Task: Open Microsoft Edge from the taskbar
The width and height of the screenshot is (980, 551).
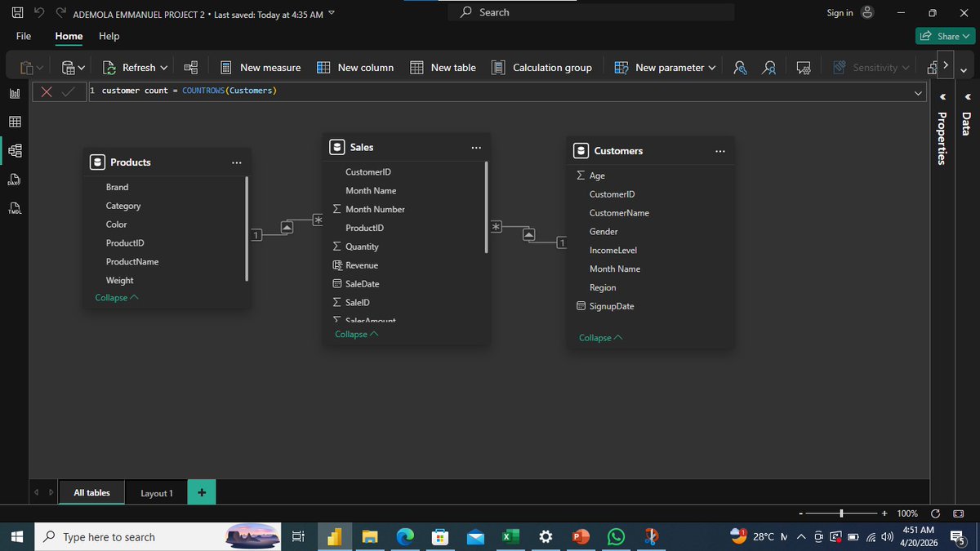Action: pos(406,536)
